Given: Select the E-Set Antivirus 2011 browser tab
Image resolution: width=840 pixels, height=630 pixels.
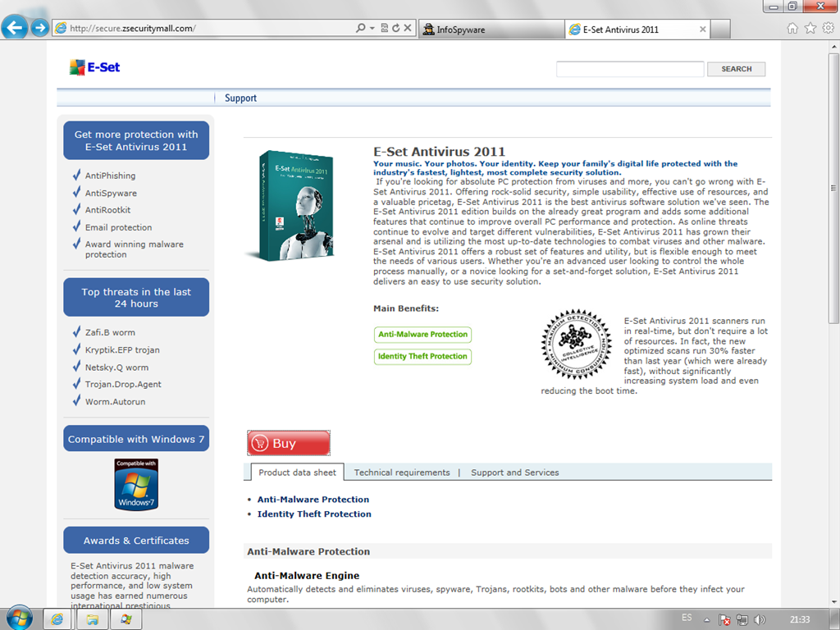Looking at the screenshot, I should point(631,30).
